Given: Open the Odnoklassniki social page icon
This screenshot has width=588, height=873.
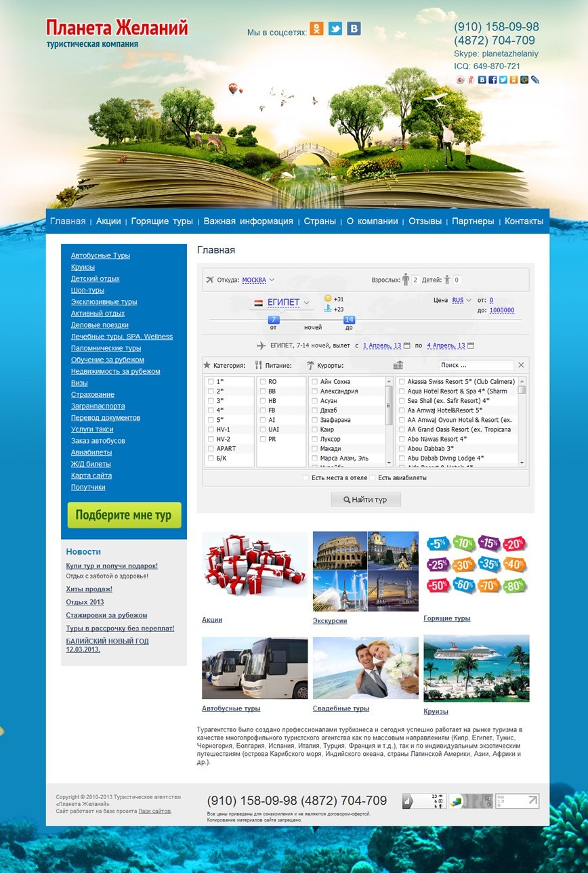Looking at the screenshot, I should [x=316, y=28].
